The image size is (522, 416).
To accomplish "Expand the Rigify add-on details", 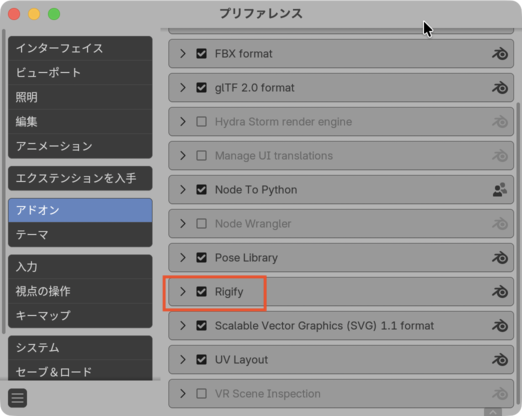I will [183, 292].
